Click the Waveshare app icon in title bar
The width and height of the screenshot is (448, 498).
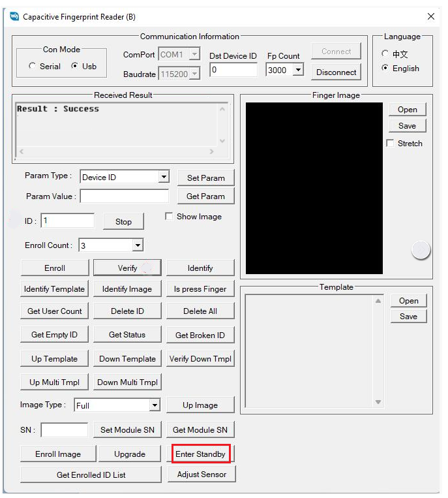click(x=14, y=16)
